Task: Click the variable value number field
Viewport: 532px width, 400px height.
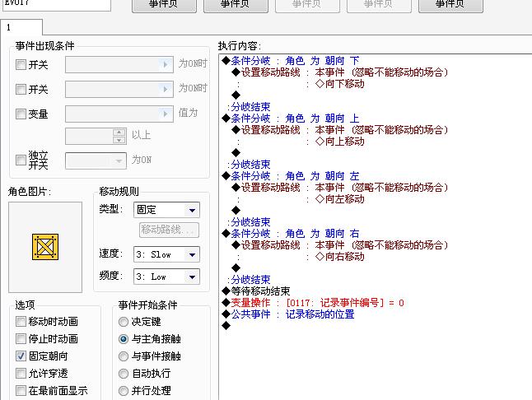Action: [89, 136]
